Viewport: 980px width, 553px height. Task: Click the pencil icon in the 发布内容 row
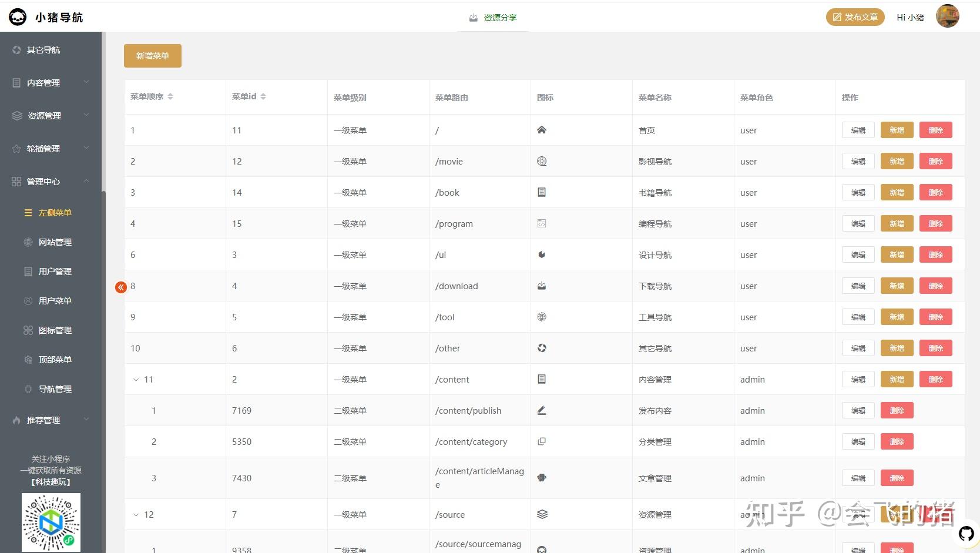click(x=542, y=410)
